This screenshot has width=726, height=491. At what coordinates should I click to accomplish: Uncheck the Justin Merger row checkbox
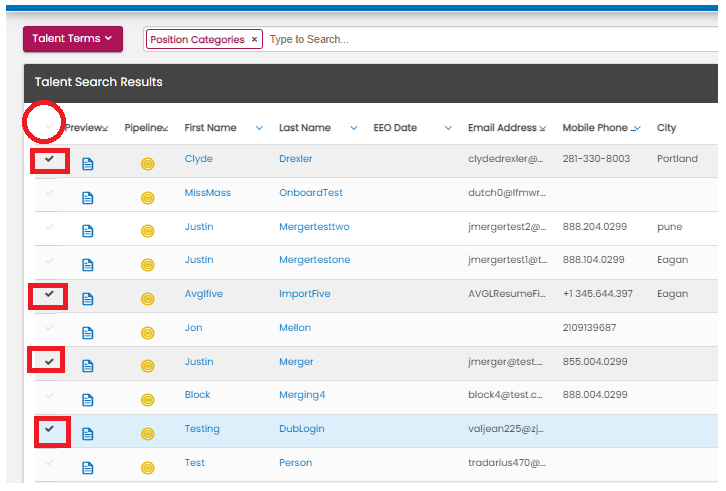click(x=49, y=361)
